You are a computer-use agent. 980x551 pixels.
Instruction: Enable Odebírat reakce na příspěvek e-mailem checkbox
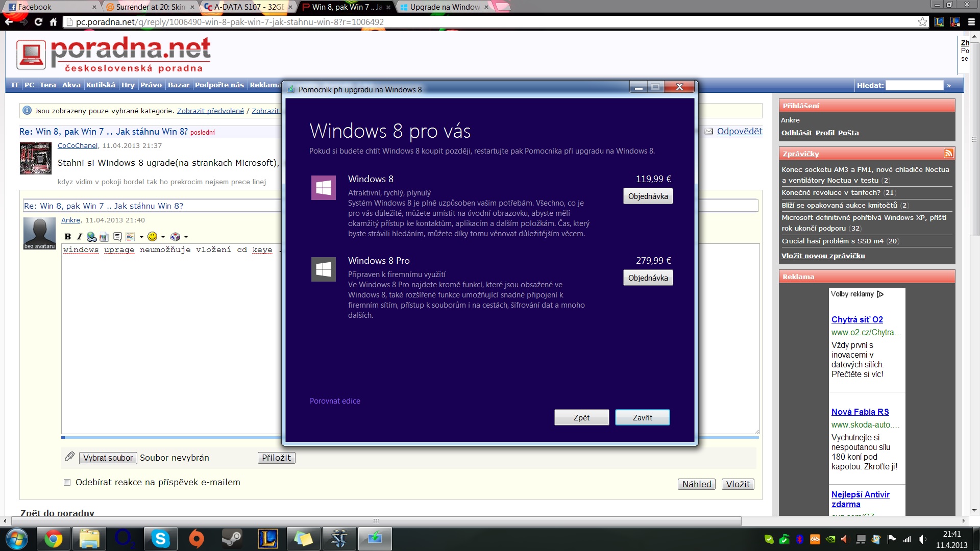[67, 483]
